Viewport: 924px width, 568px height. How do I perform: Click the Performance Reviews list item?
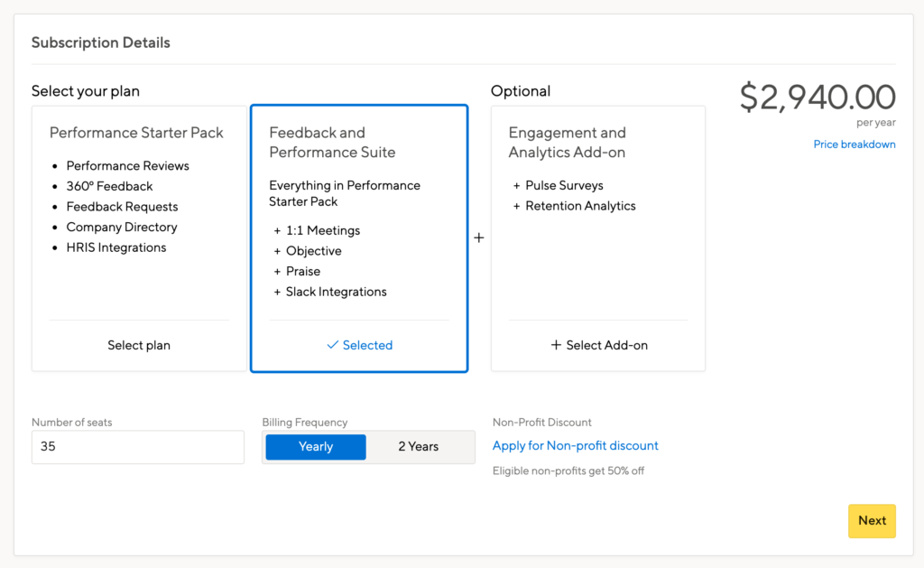coord(127,166)
